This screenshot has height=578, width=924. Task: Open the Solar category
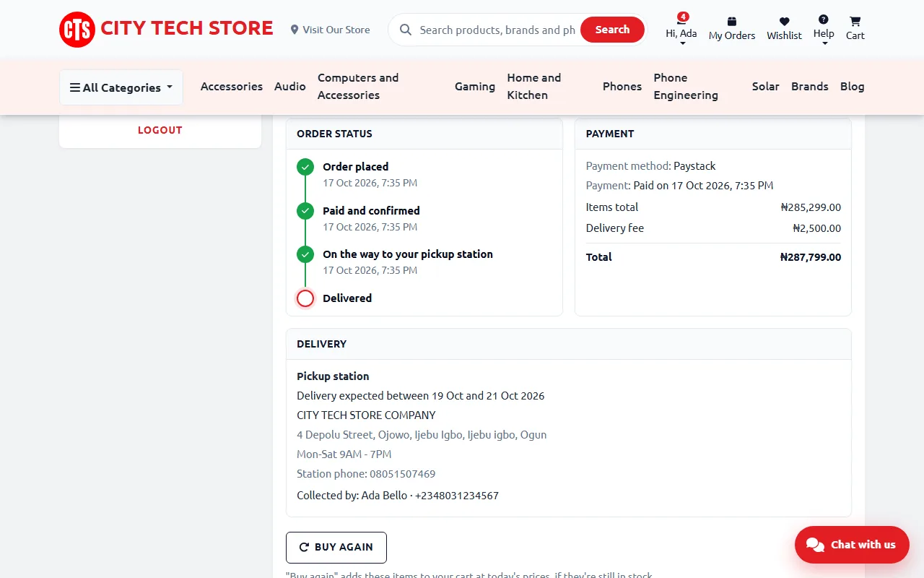tap(766, 86)
